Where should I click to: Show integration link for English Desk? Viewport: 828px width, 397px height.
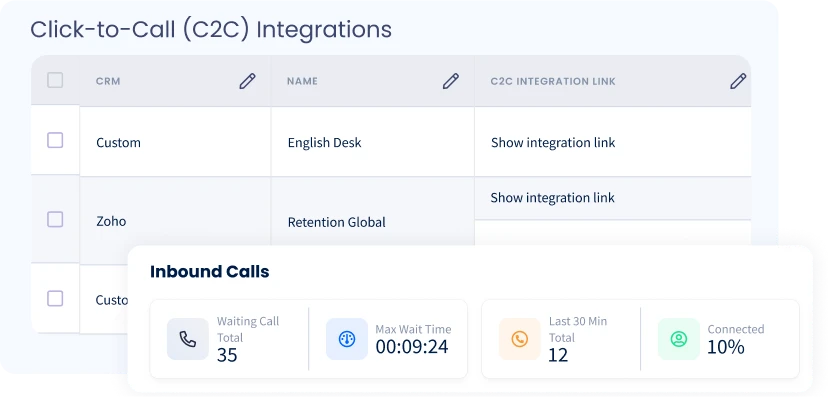(x=553, y=143)
